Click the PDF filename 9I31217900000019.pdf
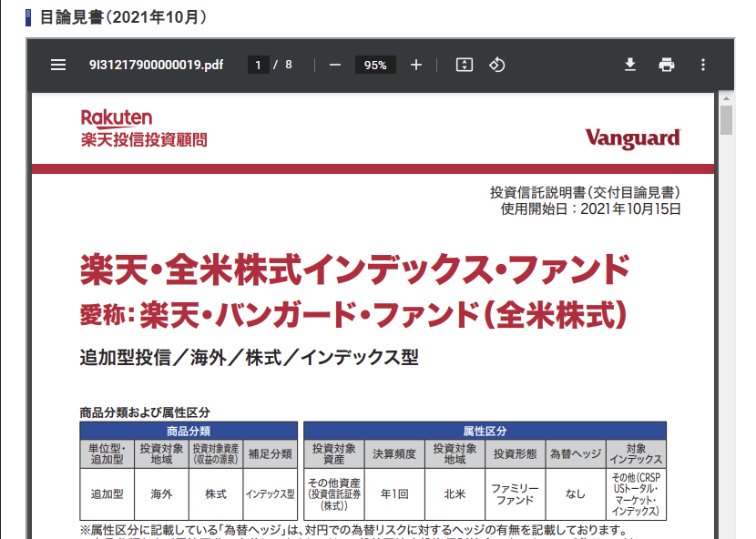Viewport: 756px width, 539px height. pos(157,65)
